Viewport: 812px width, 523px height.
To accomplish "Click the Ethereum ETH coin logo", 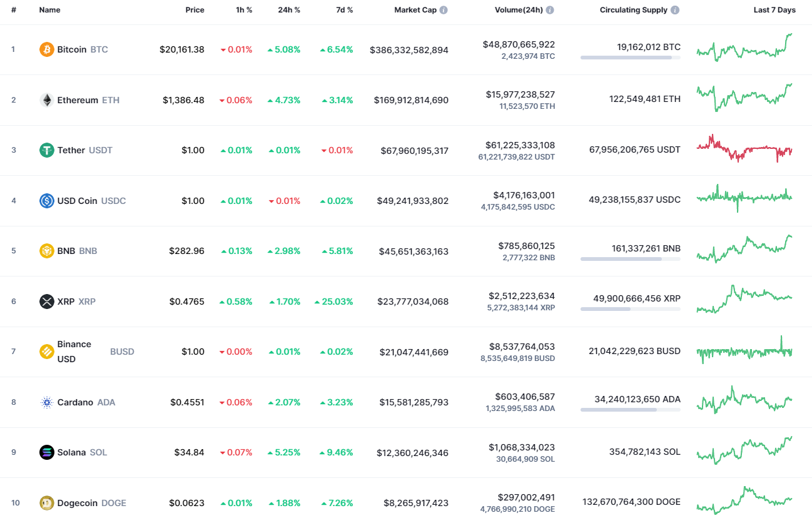I will (x=47, y=99).
